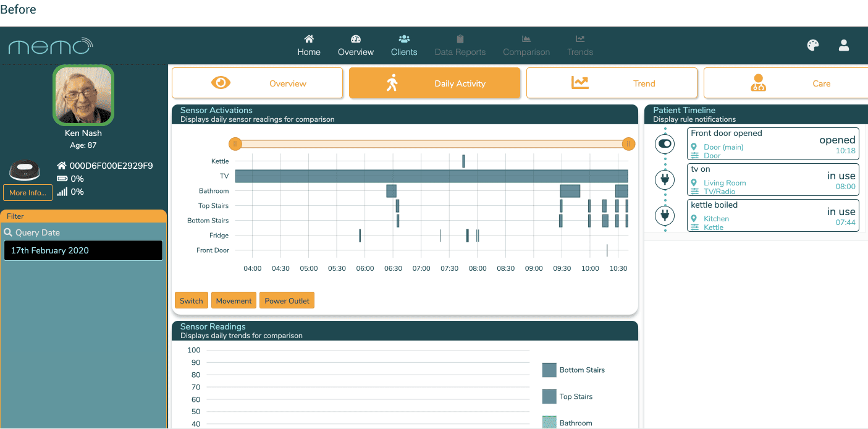This screenshot has width=868, height=429.
Task: Open the Query Date picker field
Action: tap(83, 250)
